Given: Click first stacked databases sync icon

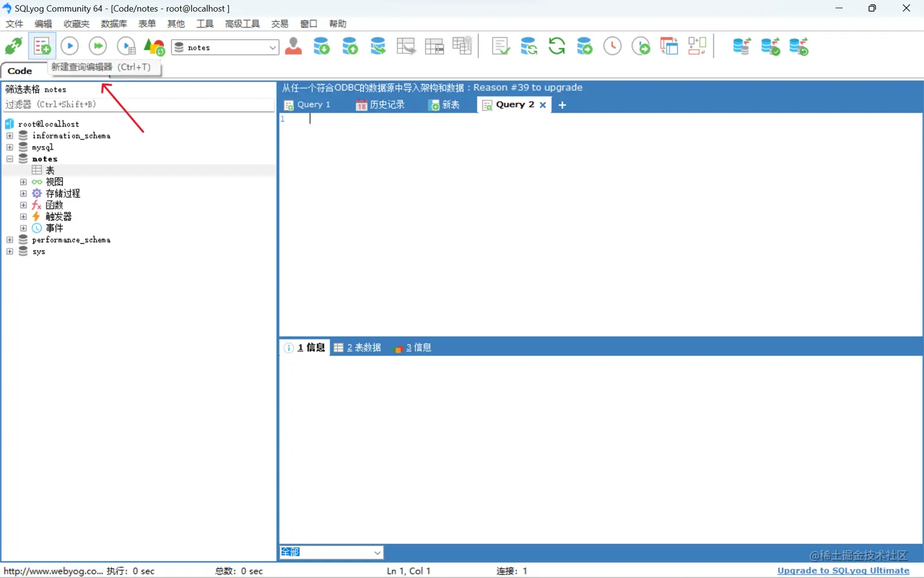Looking at the screenshot, I should click(741, 46).
